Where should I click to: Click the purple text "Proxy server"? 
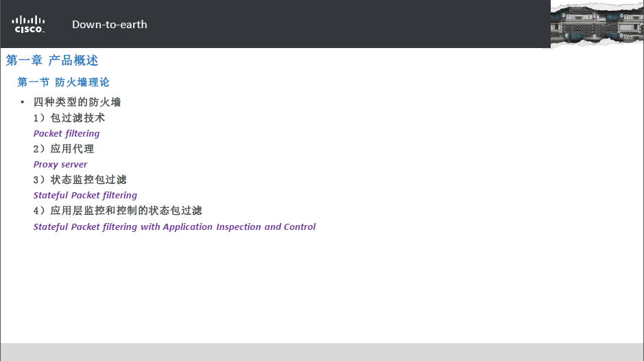[60, 165]
